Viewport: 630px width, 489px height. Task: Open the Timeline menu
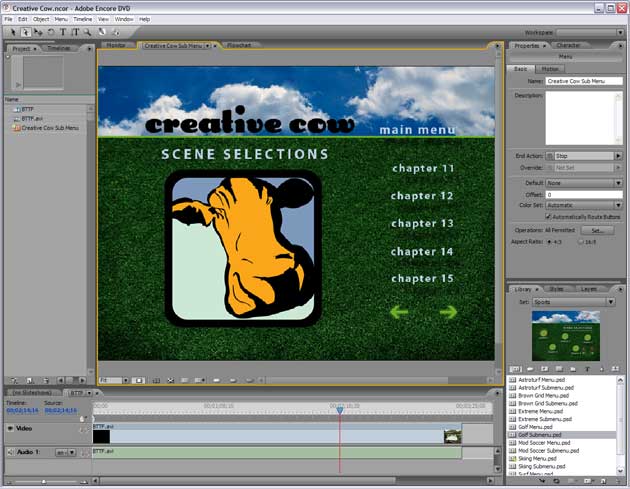click(83, 19)
